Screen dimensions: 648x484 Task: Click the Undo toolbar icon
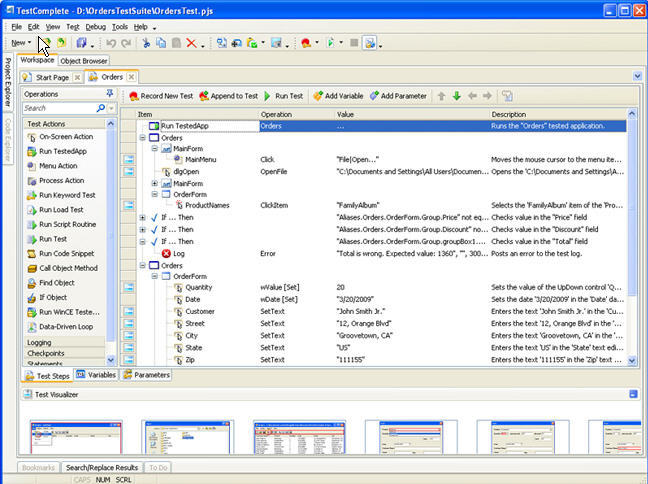point(111,43)
